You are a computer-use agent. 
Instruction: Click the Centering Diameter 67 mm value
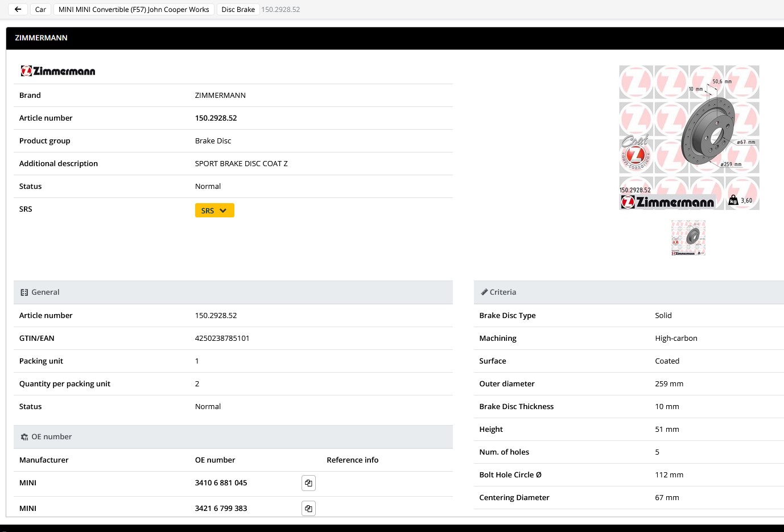[x=667, y=497]
